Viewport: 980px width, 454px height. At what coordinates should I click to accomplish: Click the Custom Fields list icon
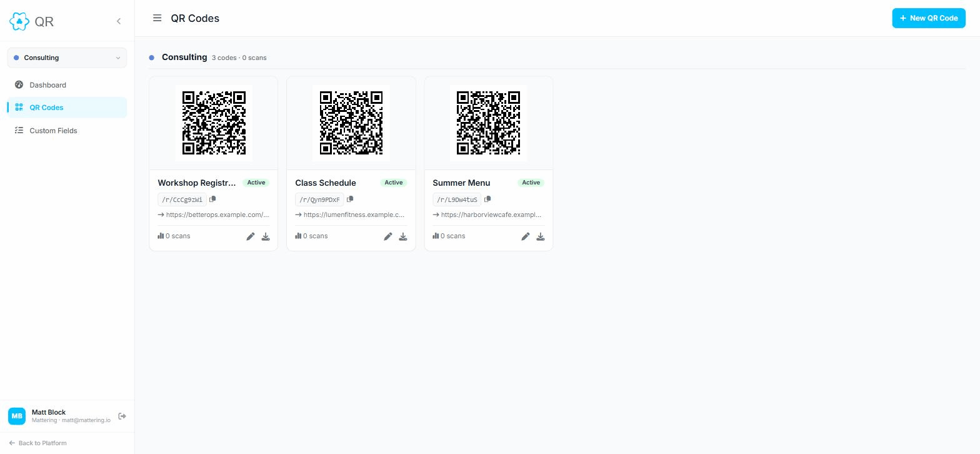click(x=19, y=131)
